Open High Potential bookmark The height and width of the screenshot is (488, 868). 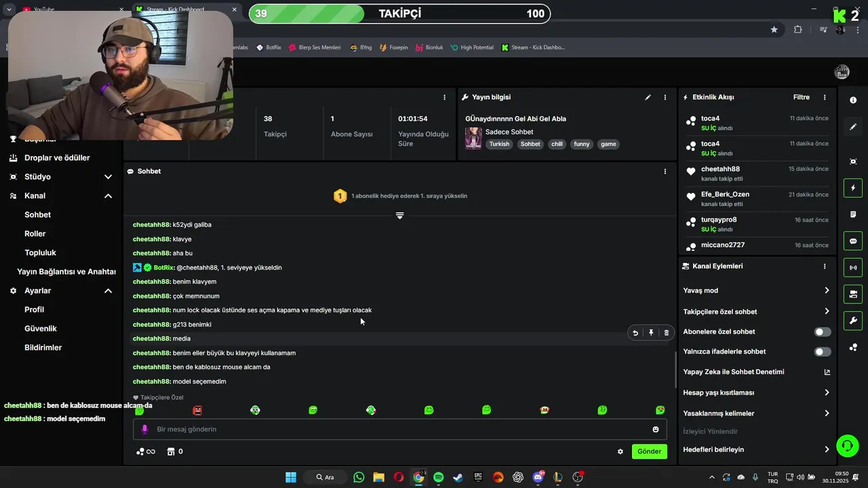472,47
